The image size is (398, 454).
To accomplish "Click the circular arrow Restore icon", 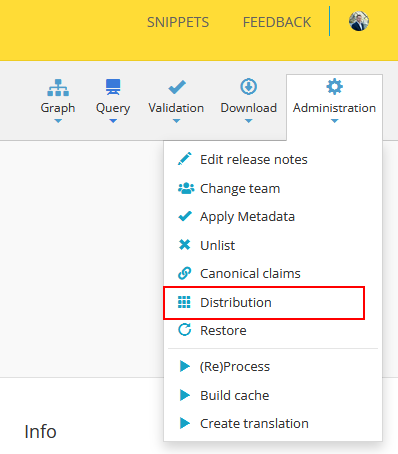I will (185, 330).
